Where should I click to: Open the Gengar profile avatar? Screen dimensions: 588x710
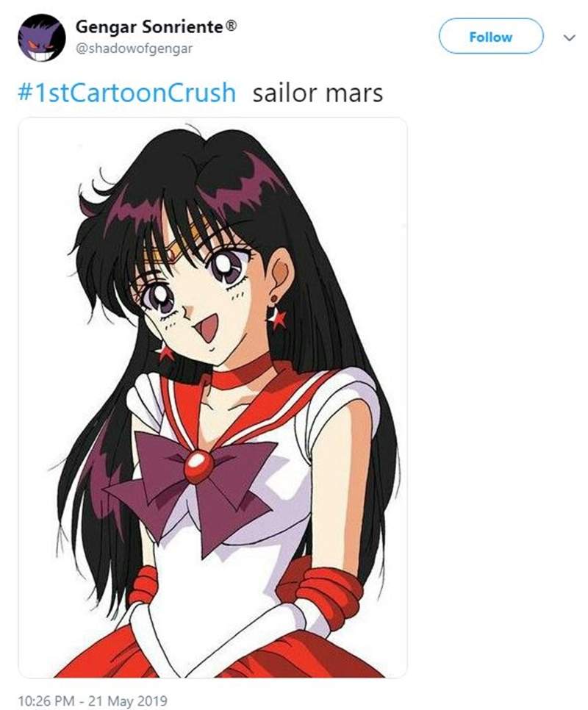(x=42, y=37)
